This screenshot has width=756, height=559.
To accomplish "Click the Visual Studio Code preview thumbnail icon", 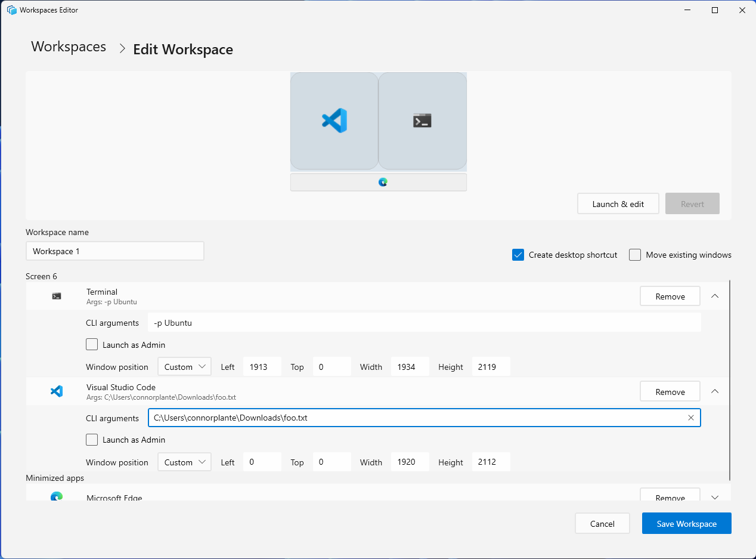I will point(334,120).
